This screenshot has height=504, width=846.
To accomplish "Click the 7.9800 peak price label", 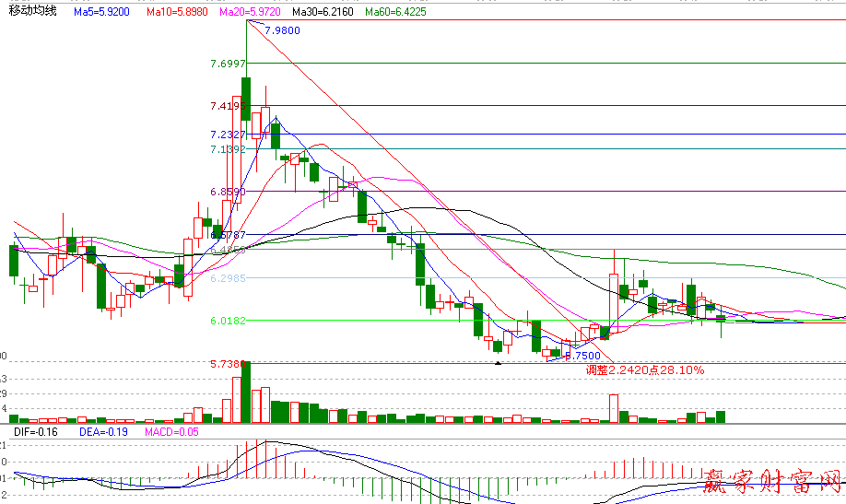I will tap(281, 30).
